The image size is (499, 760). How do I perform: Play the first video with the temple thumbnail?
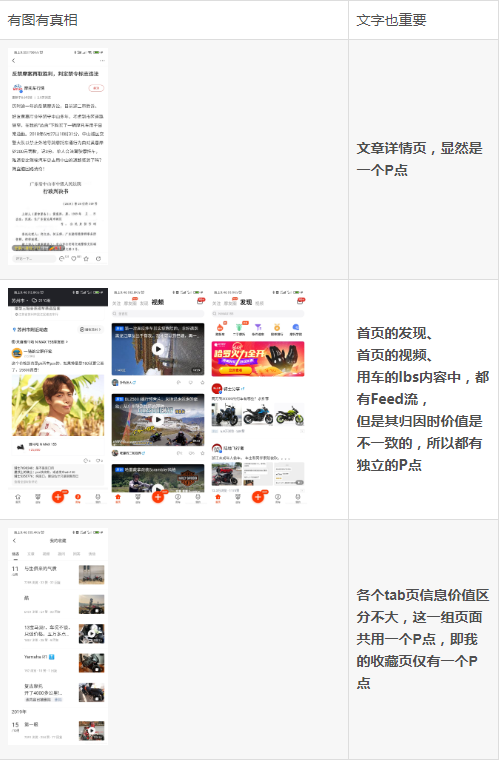coord(158,349)
